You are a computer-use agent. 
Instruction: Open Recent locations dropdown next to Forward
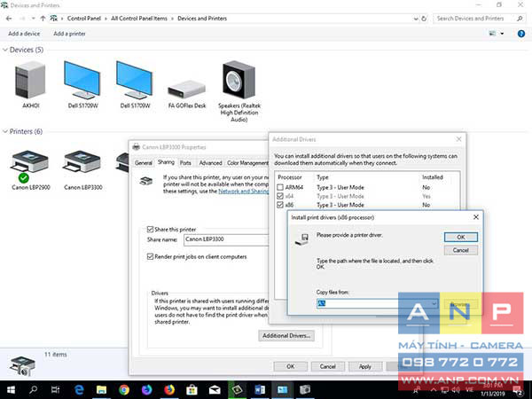point(34,19)
